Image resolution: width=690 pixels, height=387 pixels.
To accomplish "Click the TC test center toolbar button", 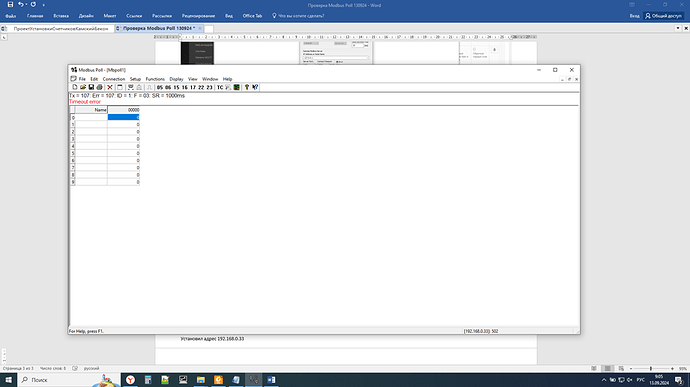I will click(220, 87).
